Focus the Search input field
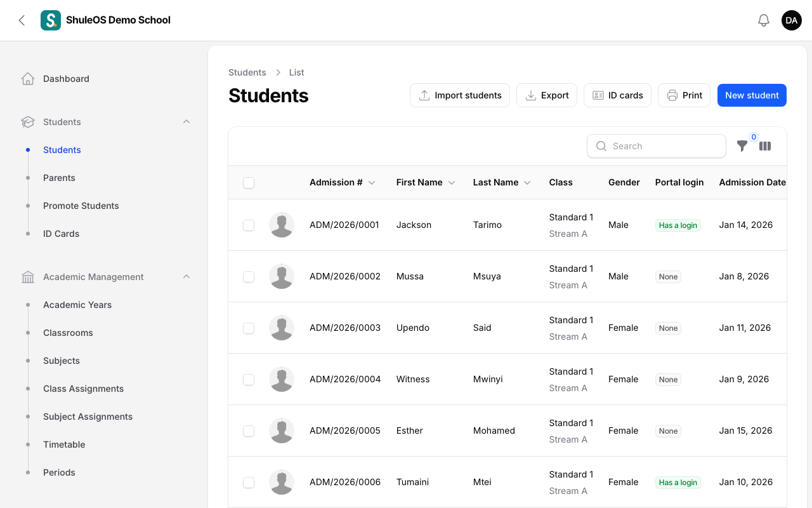The width and height of the screenshot is (812, 508). [x=657, y=146]
